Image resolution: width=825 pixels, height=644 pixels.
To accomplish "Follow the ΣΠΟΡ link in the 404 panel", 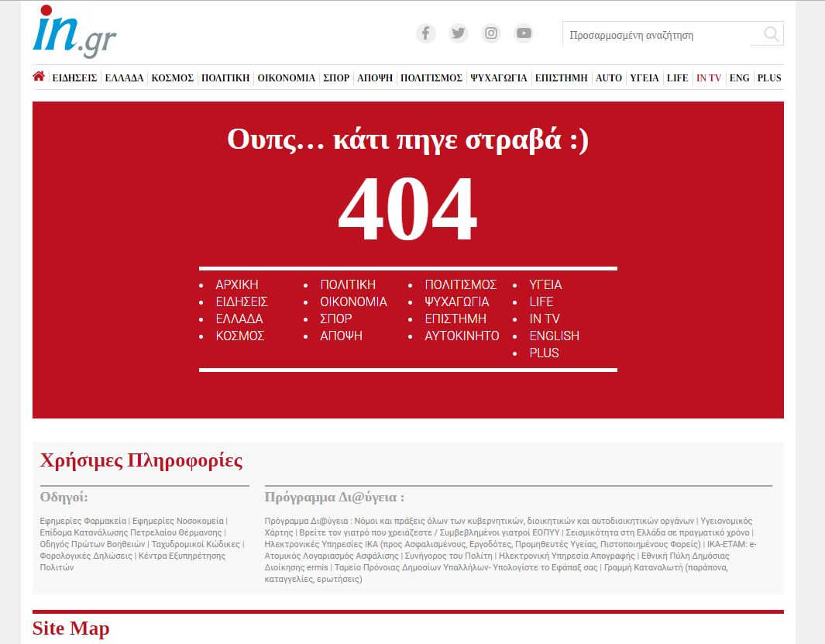I will tap(336, 319).
